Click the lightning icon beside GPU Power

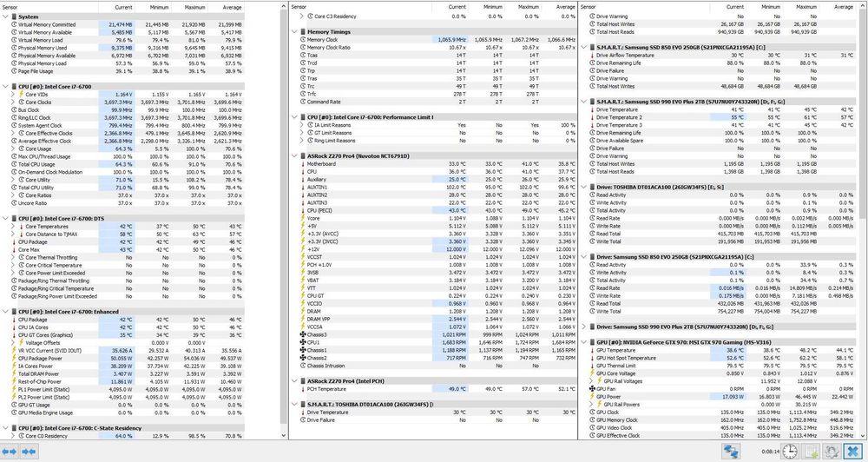pos(592,397)
